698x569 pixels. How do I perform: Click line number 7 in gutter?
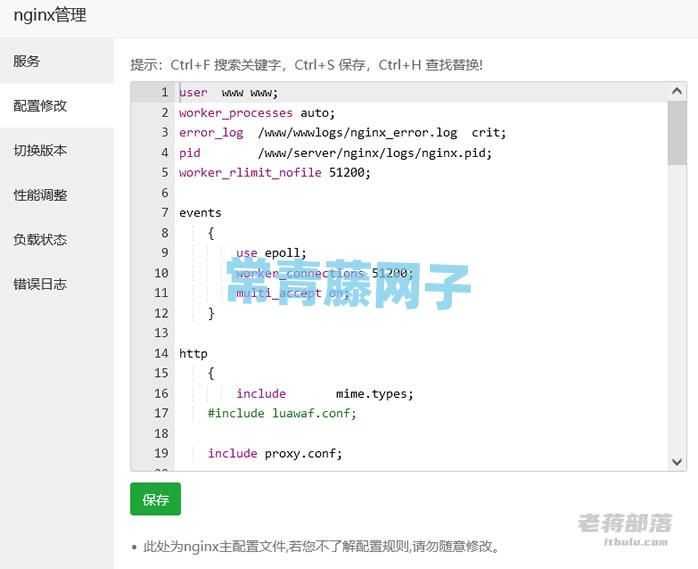164,213
